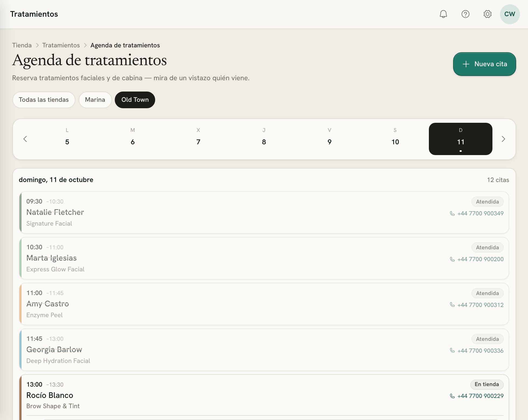Open the help question mark icon
Viewport: 528px width, 420px height.
pyautogui.click(x=466, y=14)
